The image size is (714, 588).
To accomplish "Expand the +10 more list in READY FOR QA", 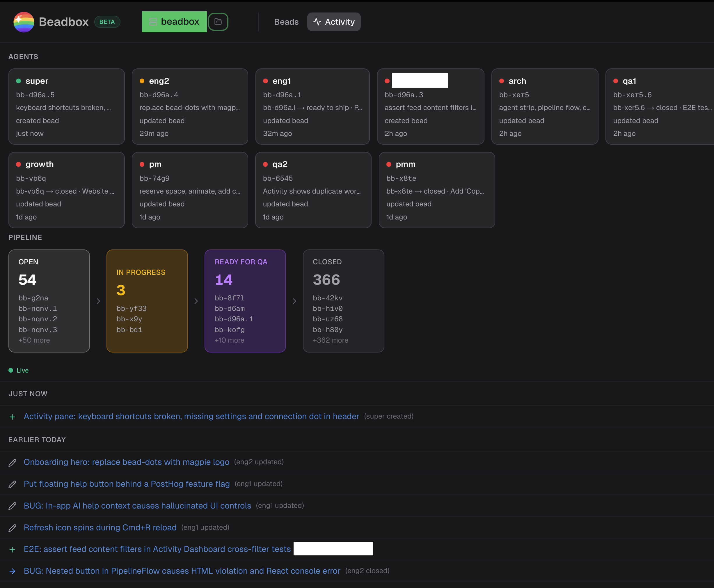I will coord(229,340).
